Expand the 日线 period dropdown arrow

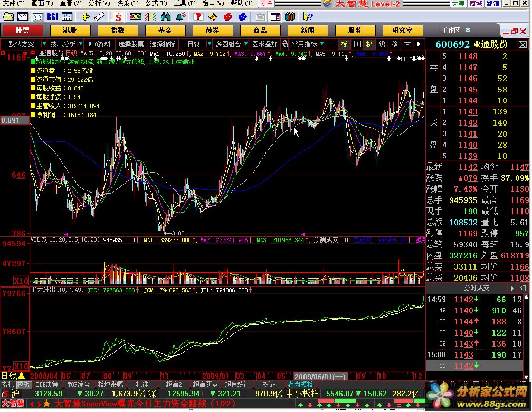pyautogui.click(x=210, y=44)
